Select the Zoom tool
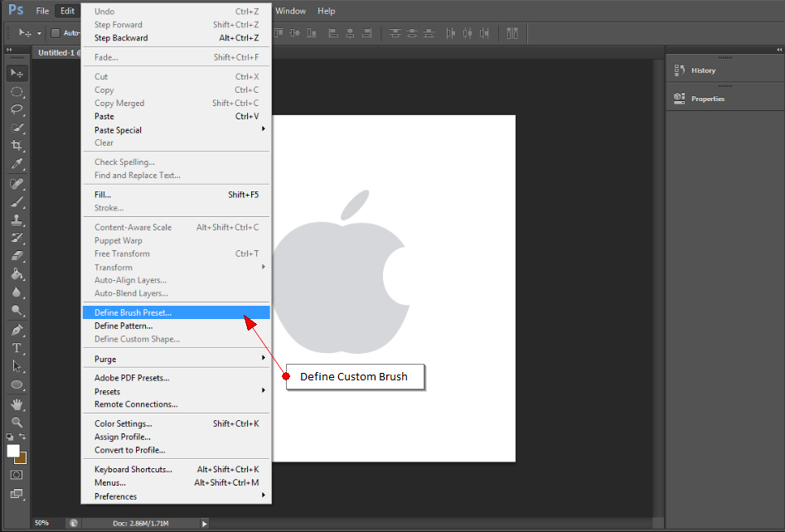 [17, 422]
